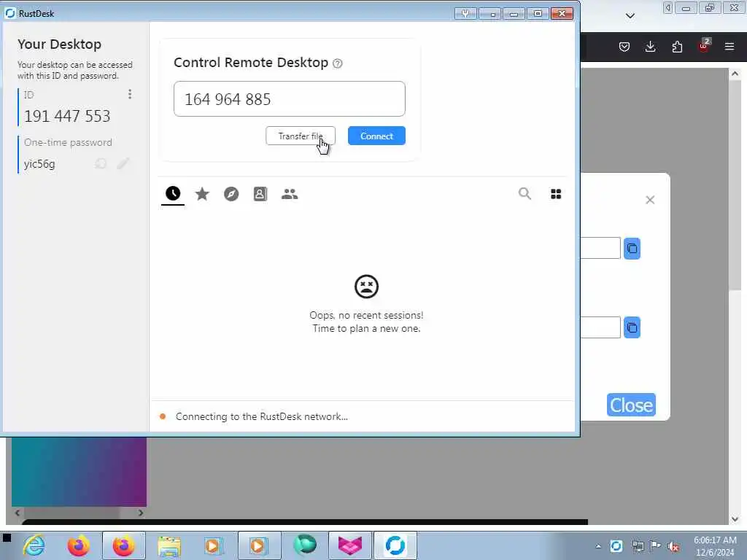Change peer view with grid icon

coord(555,194)
